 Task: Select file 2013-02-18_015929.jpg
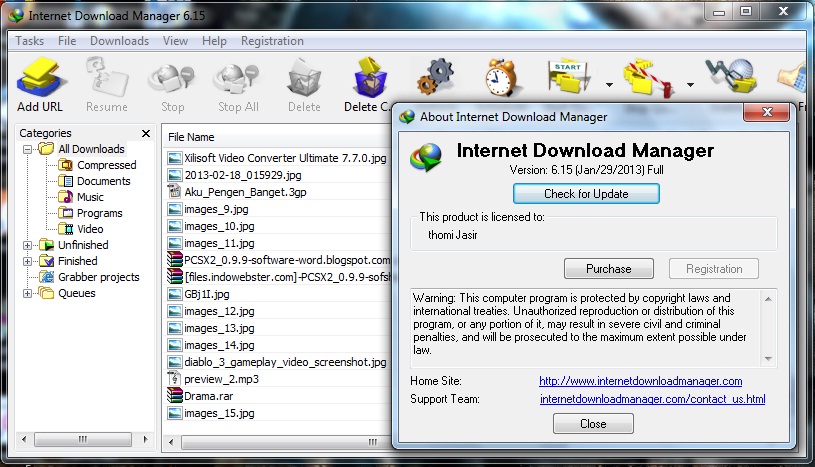pos(243,175)
